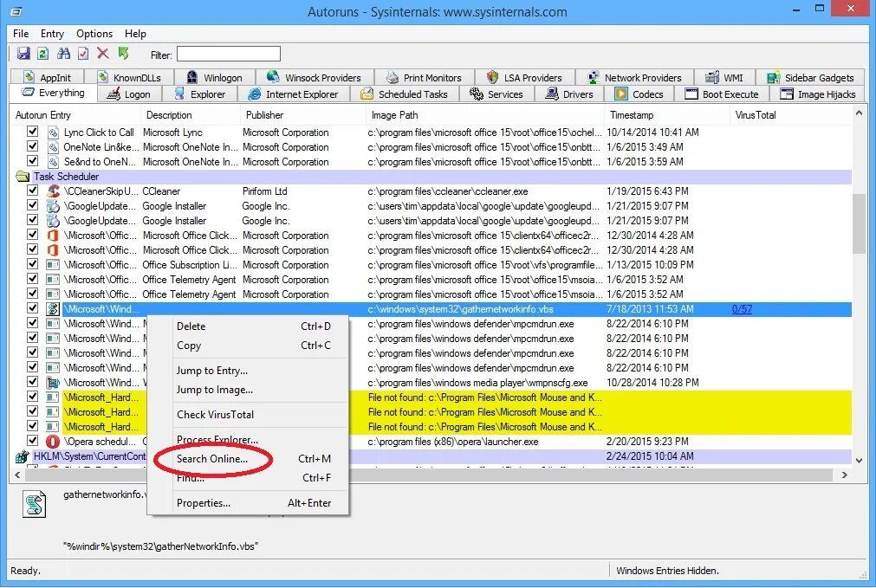
Task: Click the green Jump to Entry toolbar icon
Action: (x=123, y=54)
